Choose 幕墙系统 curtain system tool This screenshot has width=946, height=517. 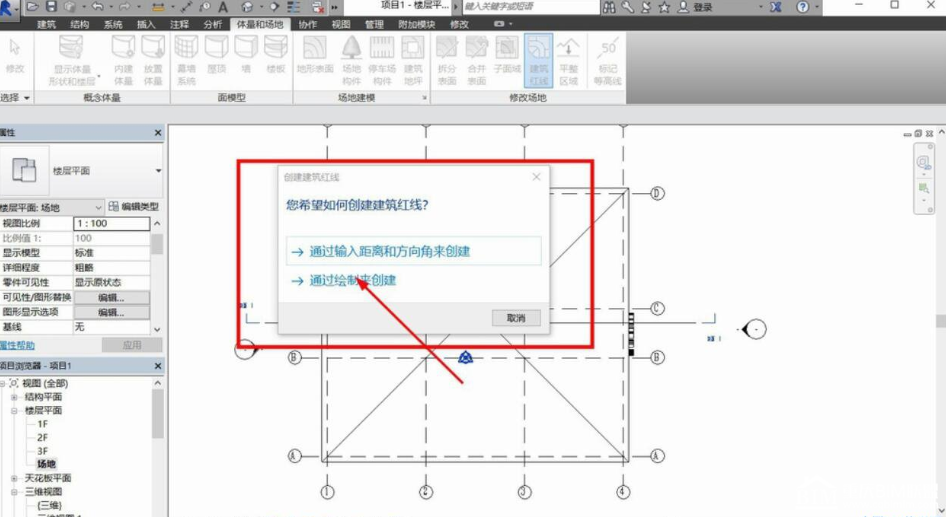(186, 60)
